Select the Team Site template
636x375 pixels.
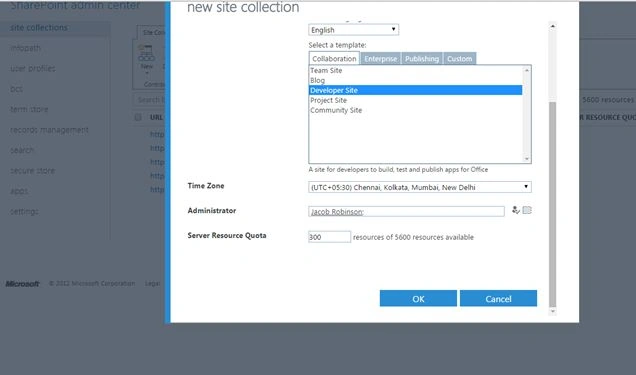(415, 71)
